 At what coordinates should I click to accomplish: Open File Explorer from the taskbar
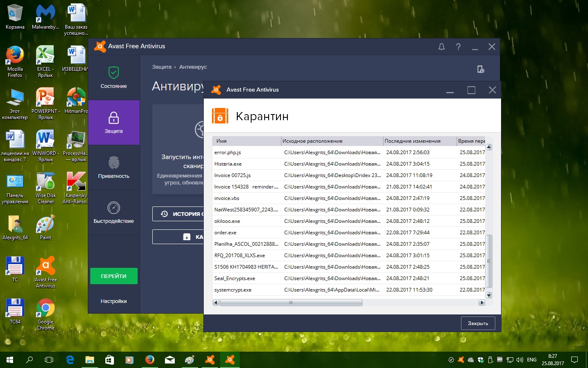pyautogui.click(x=89, y=360)
